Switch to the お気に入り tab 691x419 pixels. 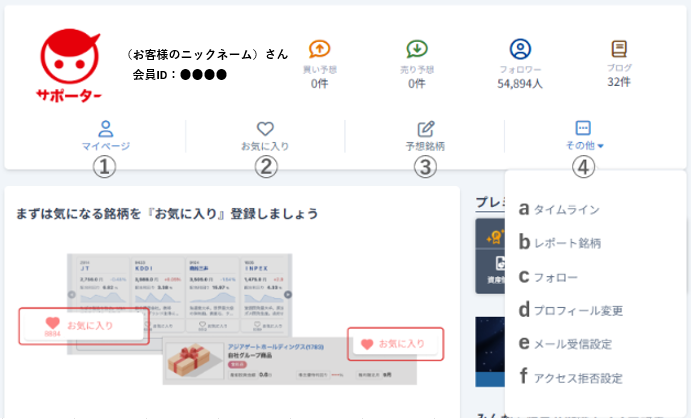coord(265,136)
